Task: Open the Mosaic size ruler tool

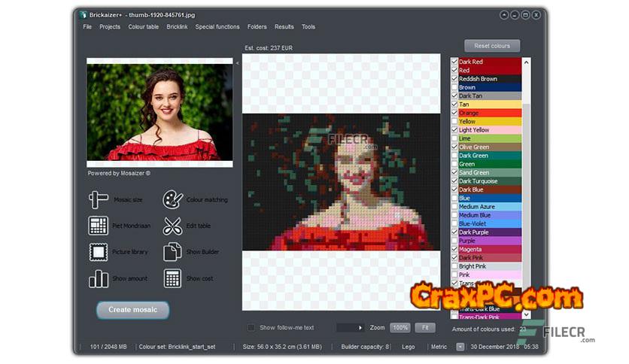Action: pos(99,199)
